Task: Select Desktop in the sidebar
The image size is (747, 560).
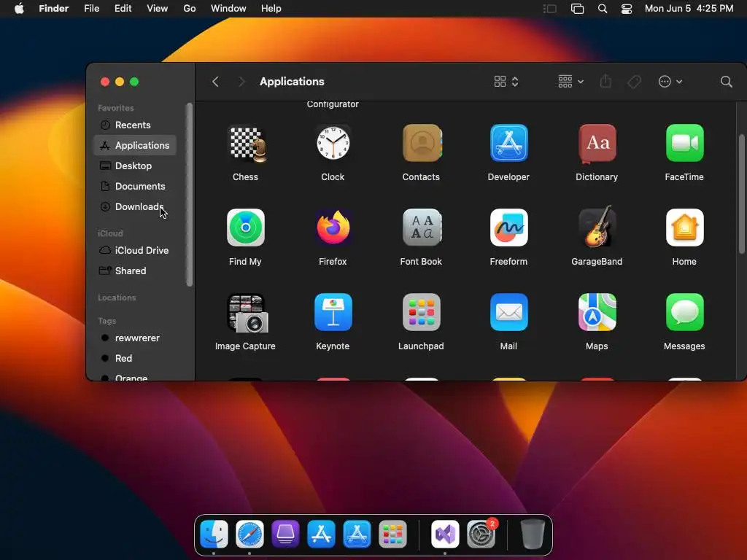Action: 135,166
